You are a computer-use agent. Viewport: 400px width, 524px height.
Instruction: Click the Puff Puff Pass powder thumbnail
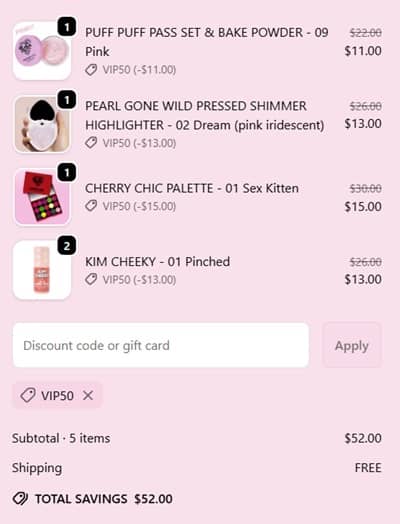42,51
